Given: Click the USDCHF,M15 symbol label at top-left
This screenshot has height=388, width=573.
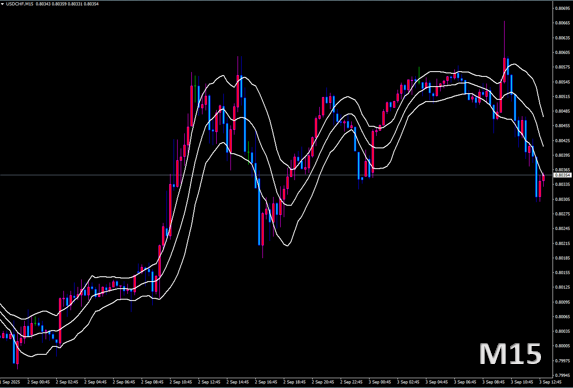Looking at the screenshot, I should point(19,4).
